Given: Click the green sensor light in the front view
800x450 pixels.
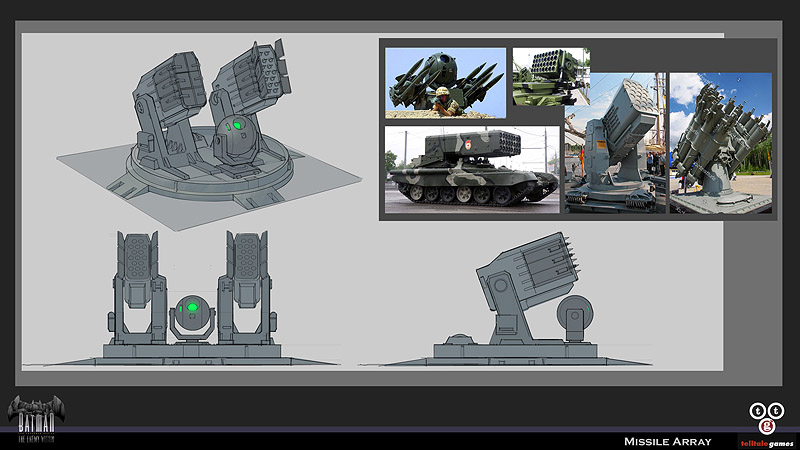Looking at the screenshot, I should pyautogui.click(x=192, y=307).
